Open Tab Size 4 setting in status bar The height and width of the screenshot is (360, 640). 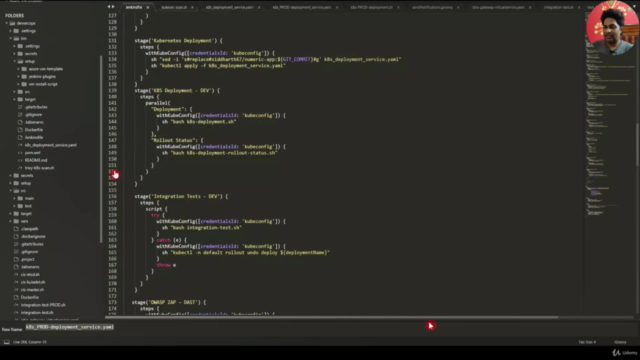[587, 342]
